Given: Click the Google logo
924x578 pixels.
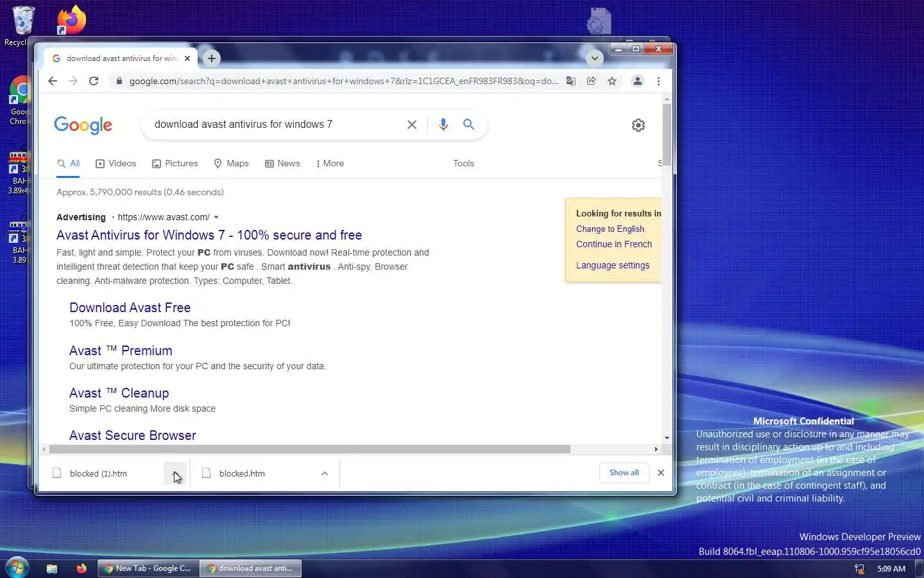Looking at the screenshot, I should coord(83,125).
